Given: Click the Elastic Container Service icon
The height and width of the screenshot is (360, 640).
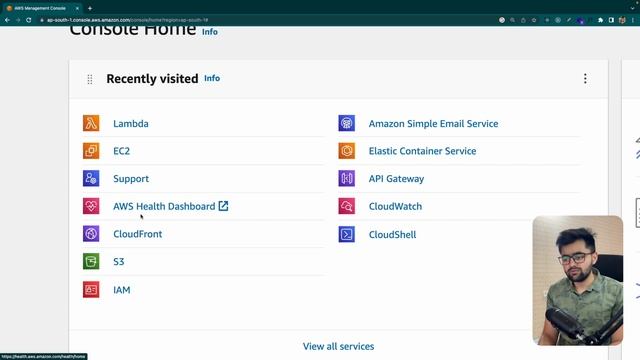Looking at the screenshot, I should point(347,151).
